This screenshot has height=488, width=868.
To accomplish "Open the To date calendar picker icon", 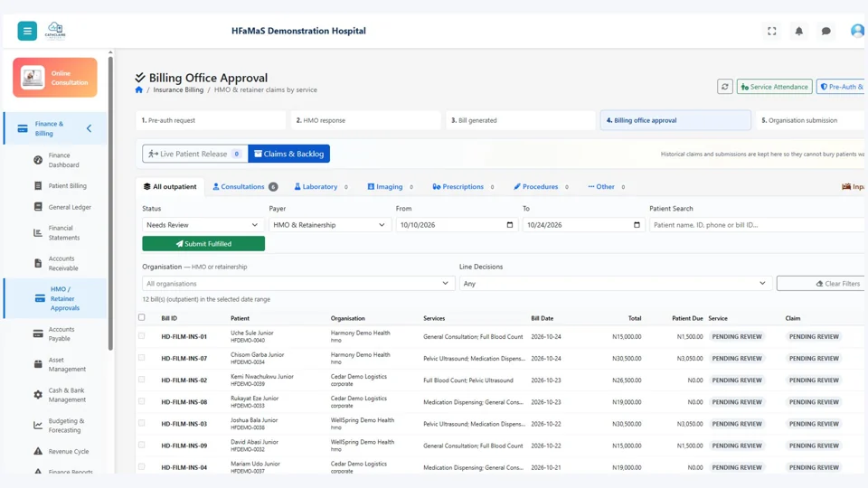I will pyautogui.click(x=637, y=225).
